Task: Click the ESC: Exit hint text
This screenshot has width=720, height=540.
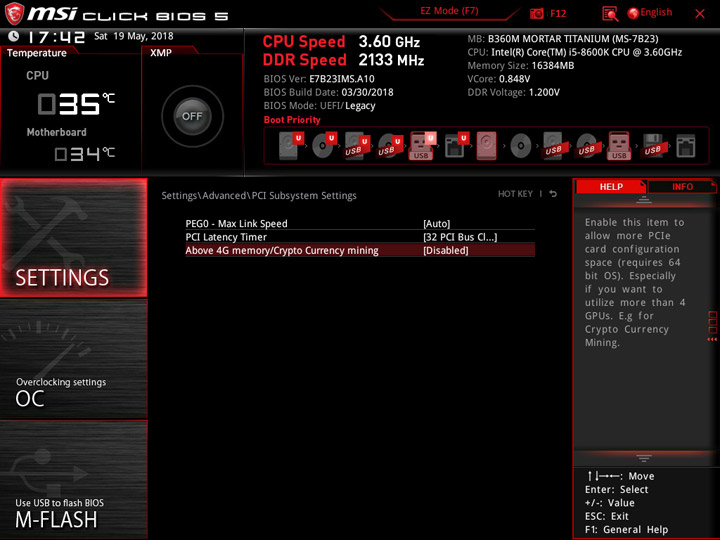Action: click(x=607, y=516)
